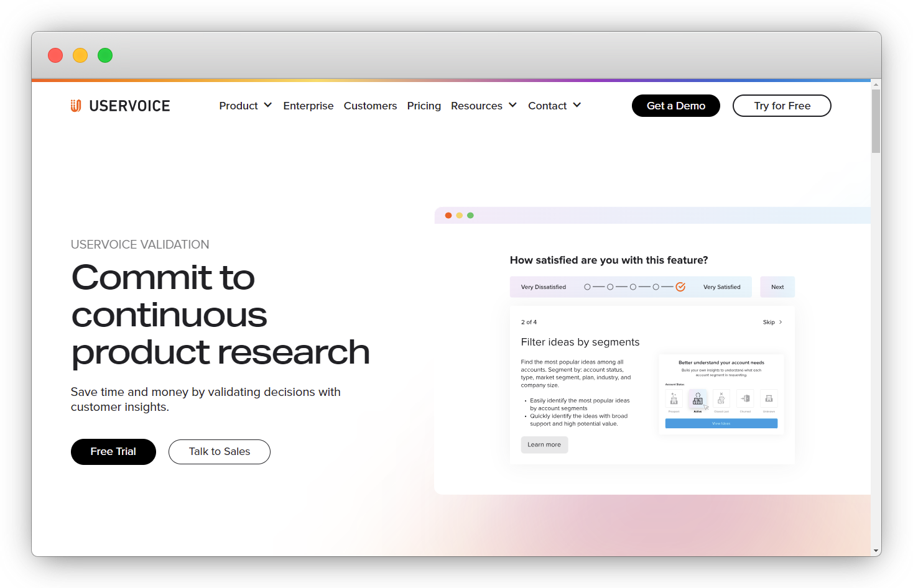Click the green dot on the demo window
The width and height of the screenshot is (913, 588).
(x=471, y=215)
